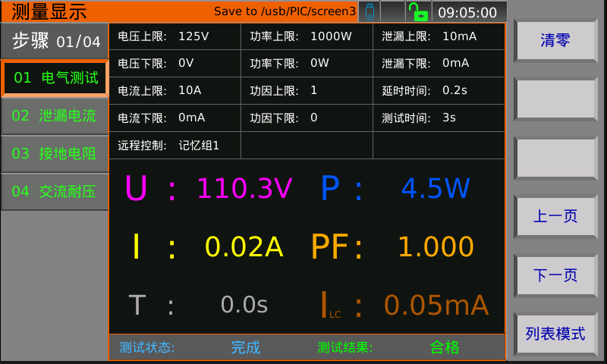Click the 测量显示 title label

tap(50, 11)
